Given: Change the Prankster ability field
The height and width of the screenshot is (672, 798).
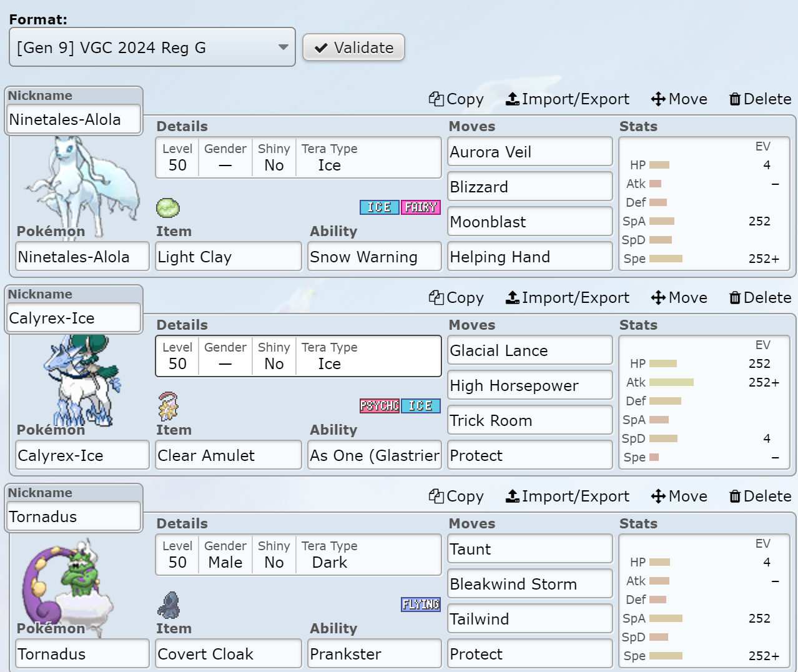Looking at the screenshot, I should (375, 654).
